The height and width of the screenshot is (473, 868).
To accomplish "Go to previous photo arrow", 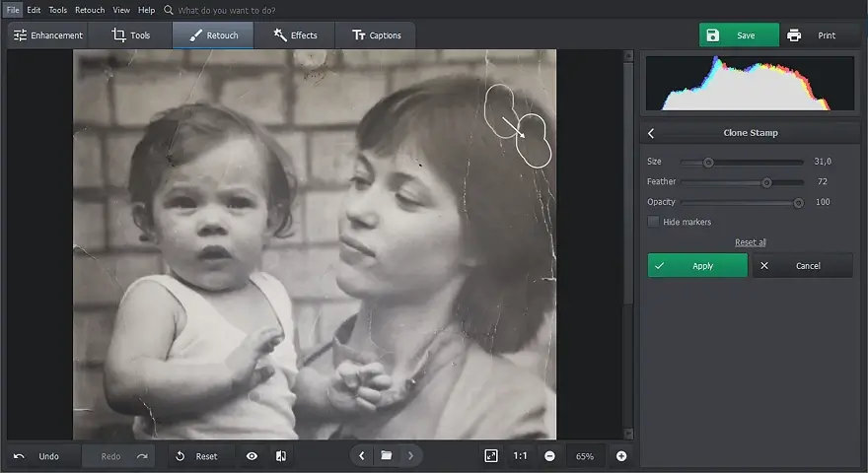I will click(x=362, y=456).
